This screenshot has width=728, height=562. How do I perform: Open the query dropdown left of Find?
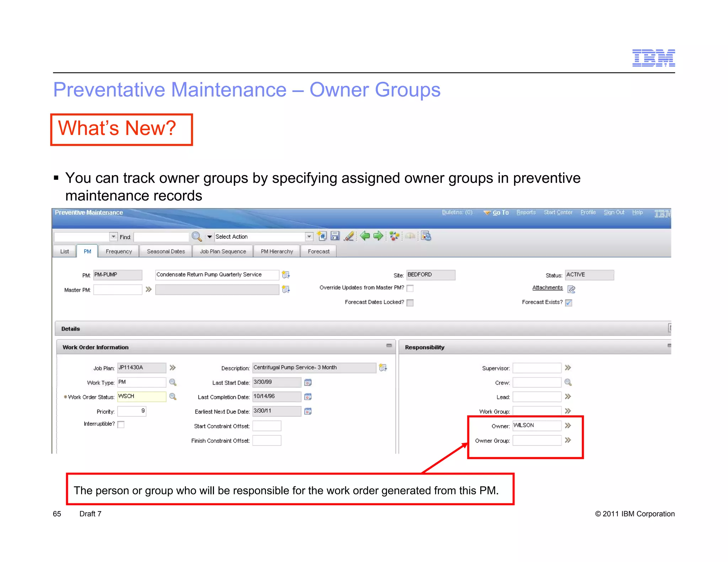[113, 237]
